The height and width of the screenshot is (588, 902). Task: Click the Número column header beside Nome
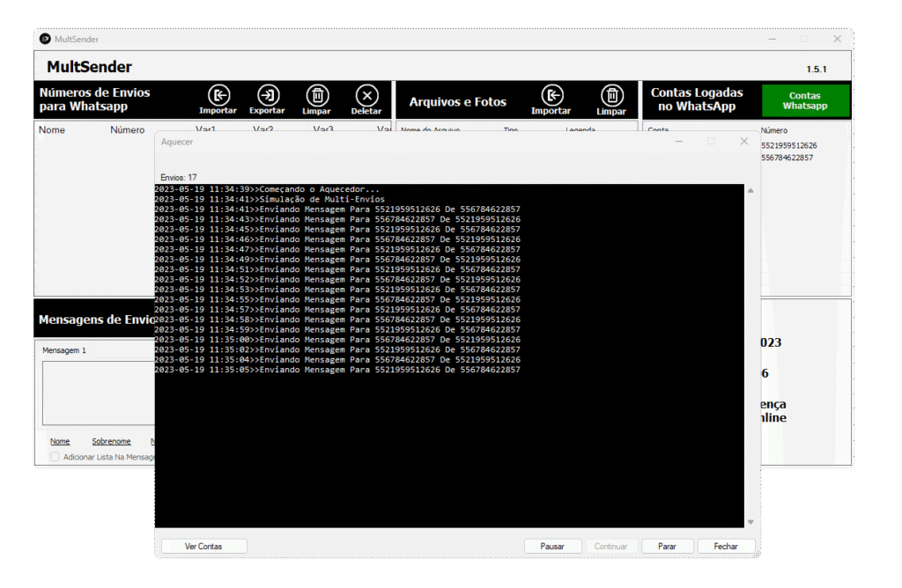127,130
